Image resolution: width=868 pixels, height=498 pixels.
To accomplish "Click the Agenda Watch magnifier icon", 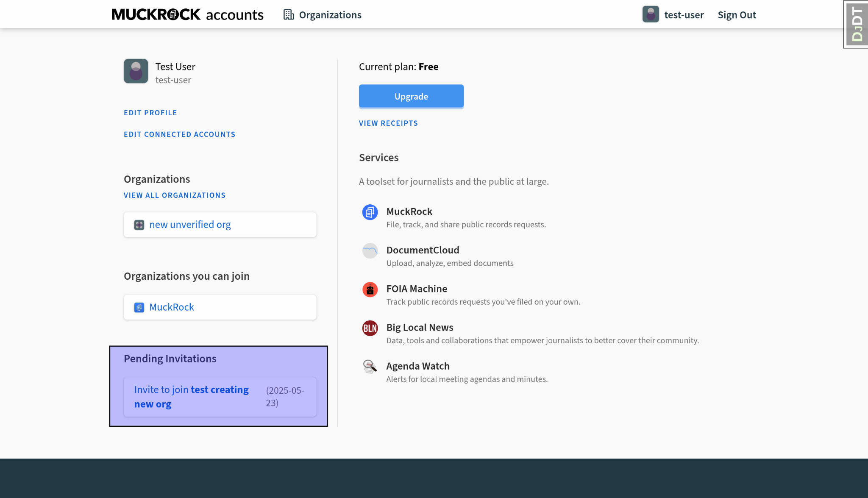I will (x=370, y=367).
